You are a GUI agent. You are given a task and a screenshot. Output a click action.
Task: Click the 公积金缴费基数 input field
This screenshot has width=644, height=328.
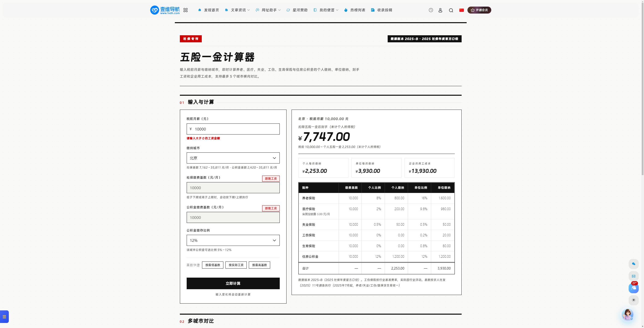pyautogui.click(x=233, y=217)
